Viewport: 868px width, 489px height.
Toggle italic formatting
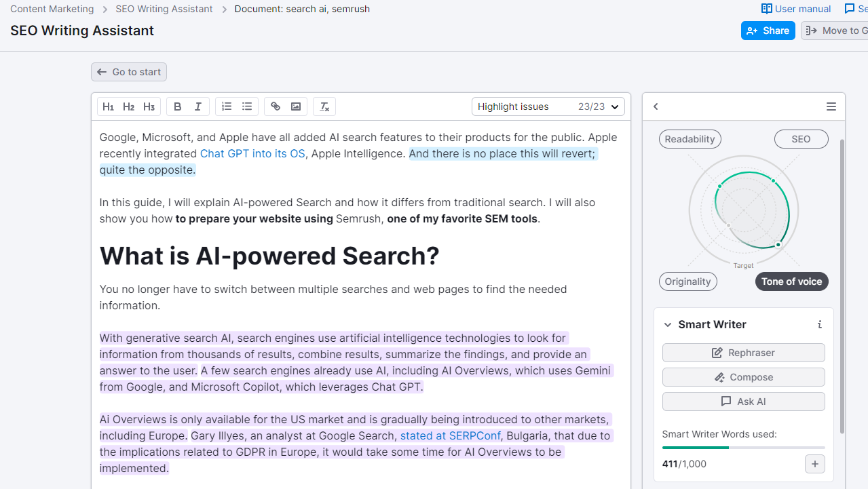[x=197, y=106]
